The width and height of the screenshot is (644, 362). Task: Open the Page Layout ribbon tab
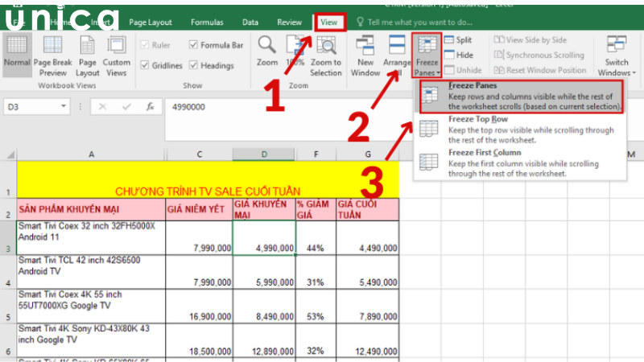151,23
